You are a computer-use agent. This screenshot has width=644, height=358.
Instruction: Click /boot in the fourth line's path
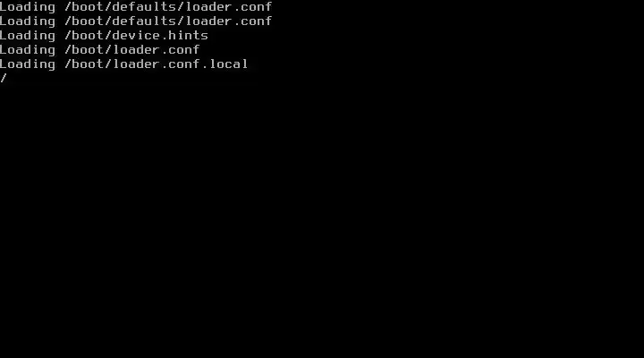84,50
